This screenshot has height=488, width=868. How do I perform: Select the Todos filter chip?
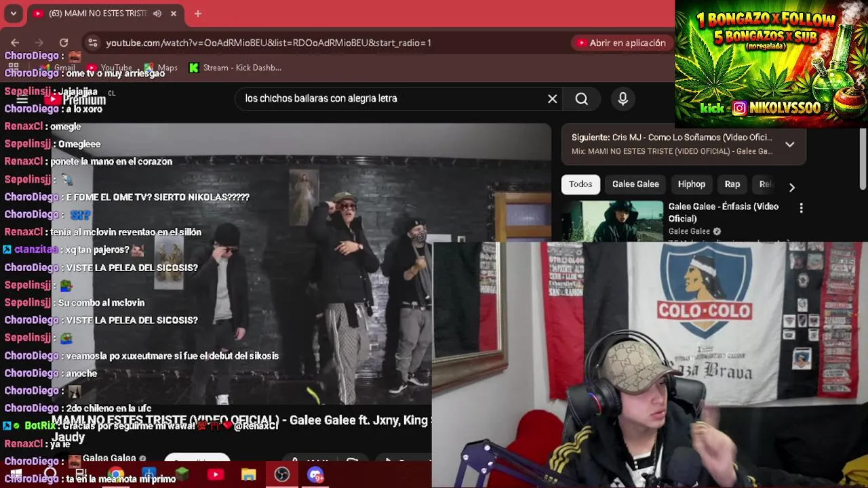click(x=580, y=184)
